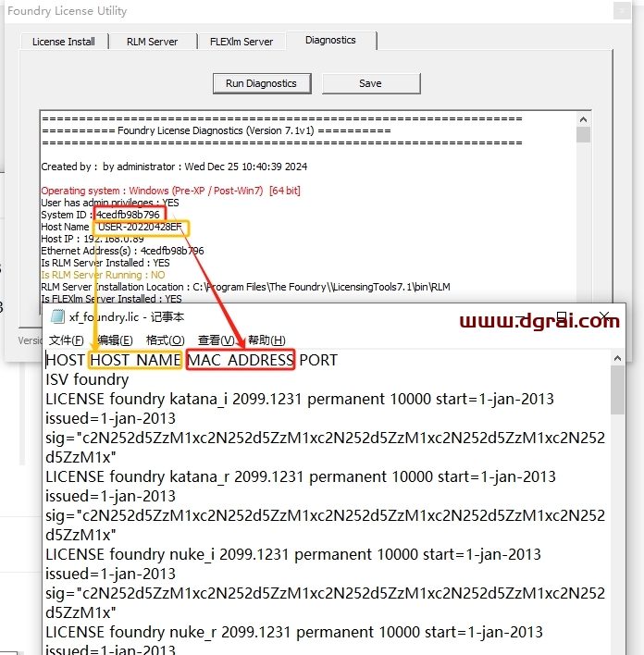This screenshot has height=655, width=644.
Task: Click the 'Ethernet Address(s)' line
Action: point(122,251)
